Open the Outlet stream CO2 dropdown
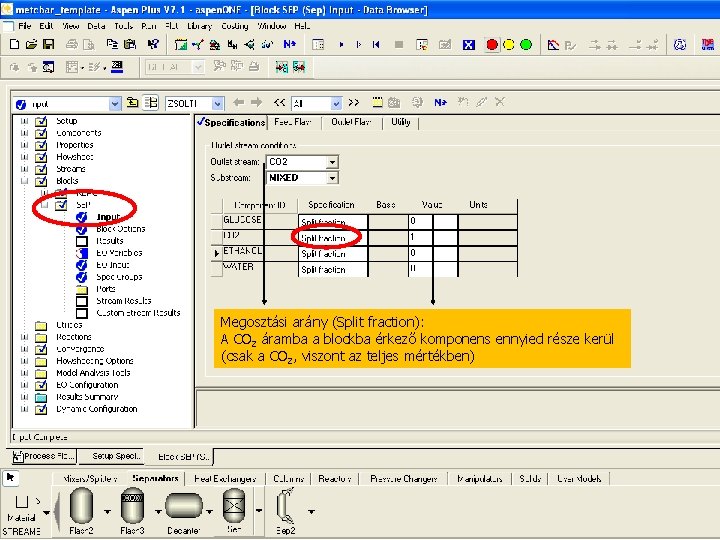The image size is (720, 540). coord(332,162)
